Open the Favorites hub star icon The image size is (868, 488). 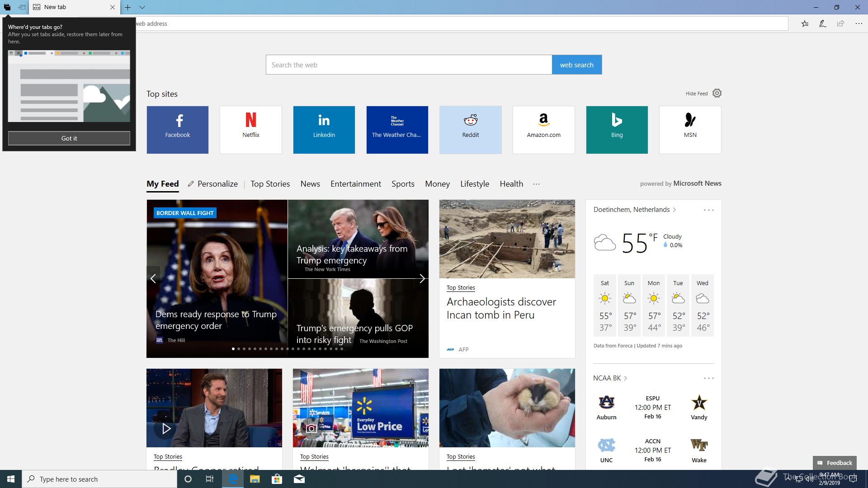tap(805, 23)
